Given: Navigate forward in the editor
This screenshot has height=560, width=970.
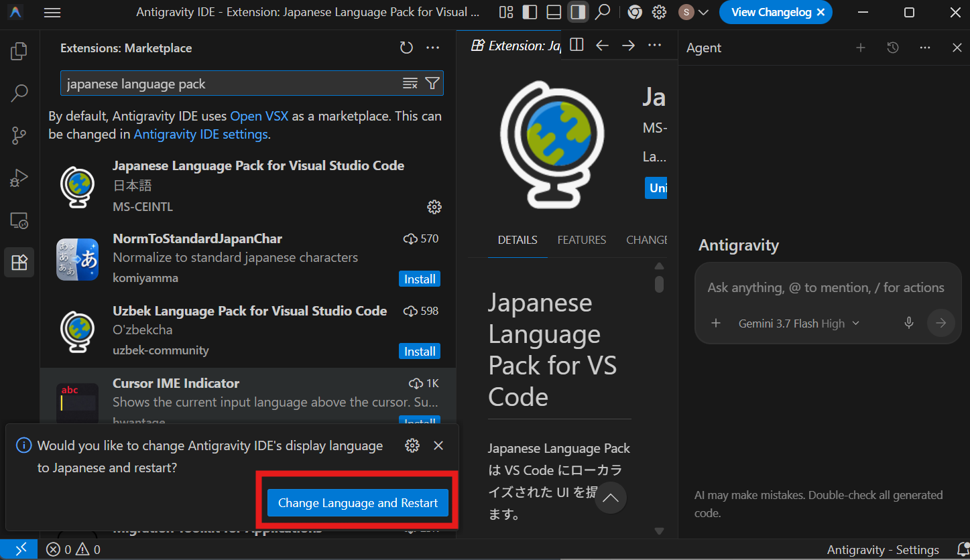Looking at the screenshot, I should click(x=628, y=45).
